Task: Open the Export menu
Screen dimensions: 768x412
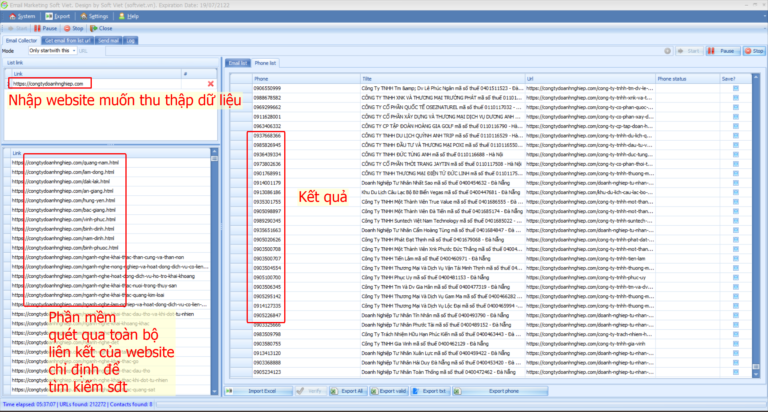Action: pos(58,16)
